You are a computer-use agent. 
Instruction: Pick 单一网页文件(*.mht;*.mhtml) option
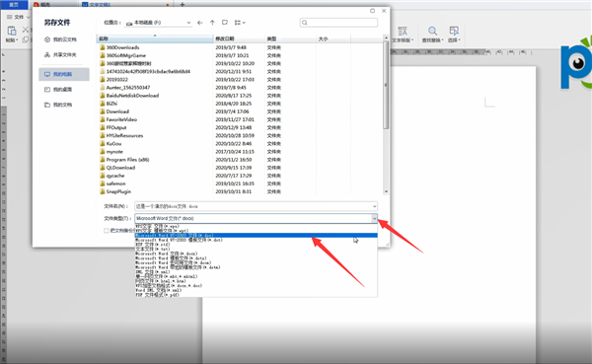click(x=256, y=276)
